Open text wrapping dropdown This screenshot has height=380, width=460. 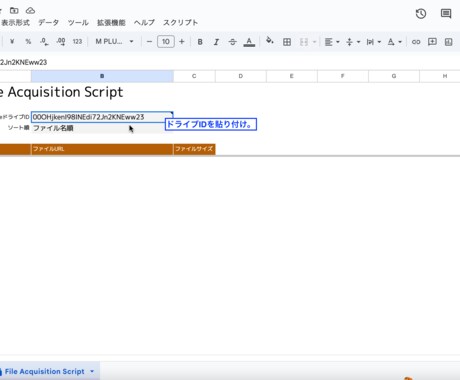pyautogui.click(x=373, y=42)
